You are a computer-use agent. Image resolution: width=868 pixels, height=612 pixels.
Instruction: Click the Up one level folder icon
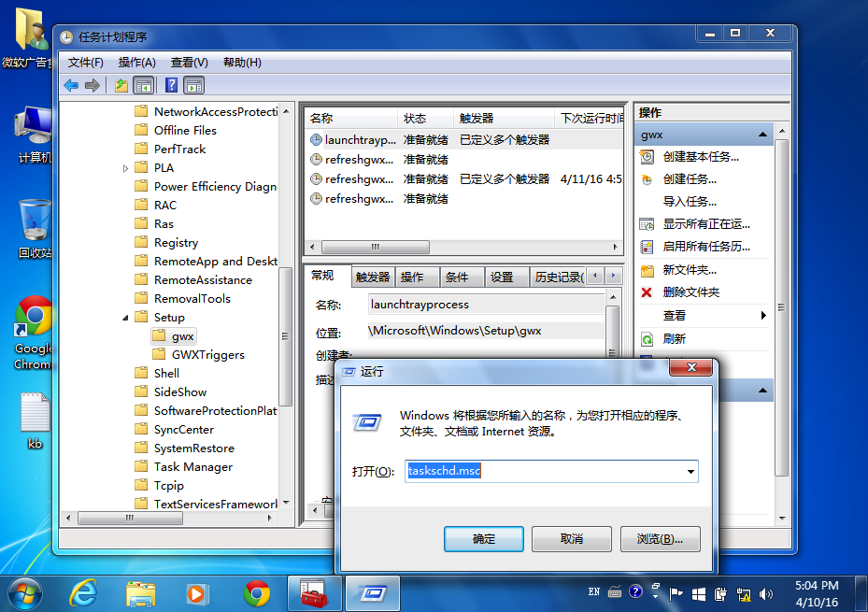(121, 85)
